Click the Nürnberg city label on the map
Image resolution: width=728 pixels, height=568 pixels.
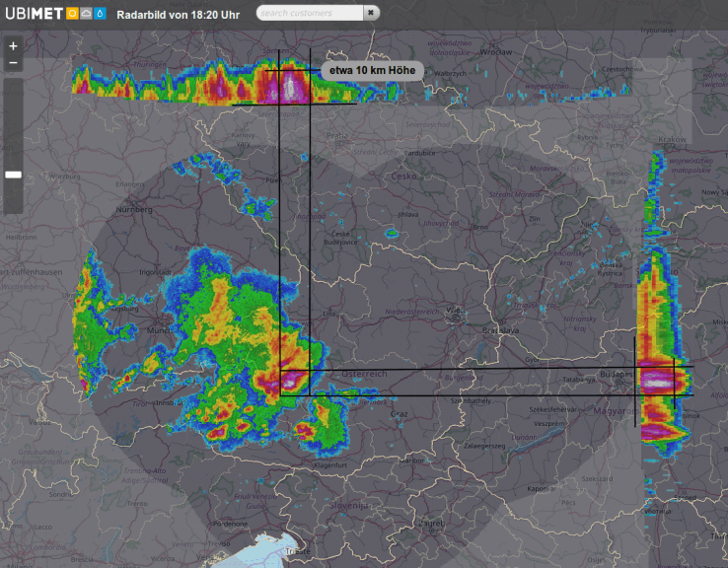point(135,210)
